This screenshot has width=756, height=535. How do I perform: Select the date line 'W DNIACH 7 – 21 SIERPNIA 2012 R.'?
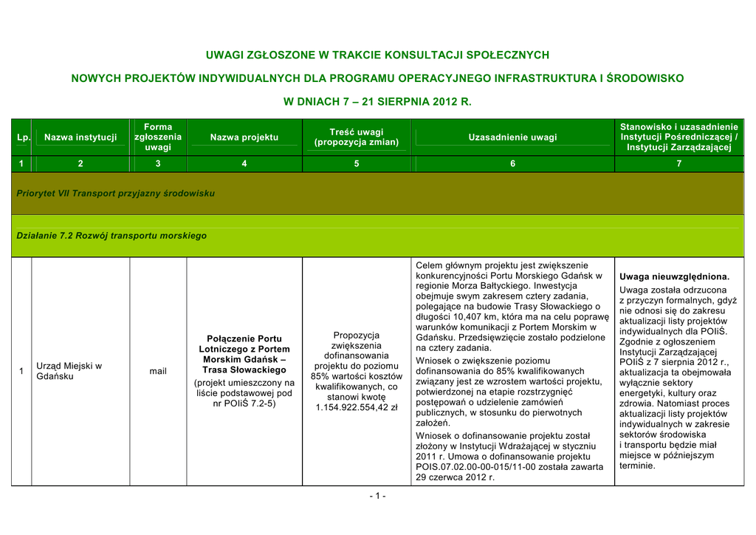coord(377,101)
